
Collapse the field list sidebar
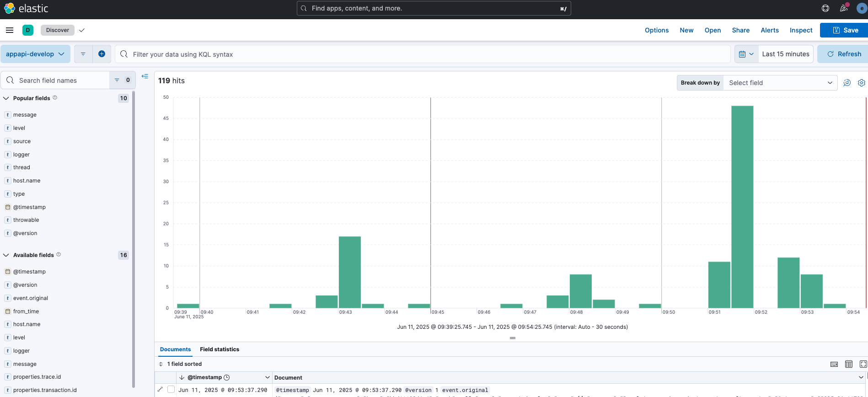145,76
